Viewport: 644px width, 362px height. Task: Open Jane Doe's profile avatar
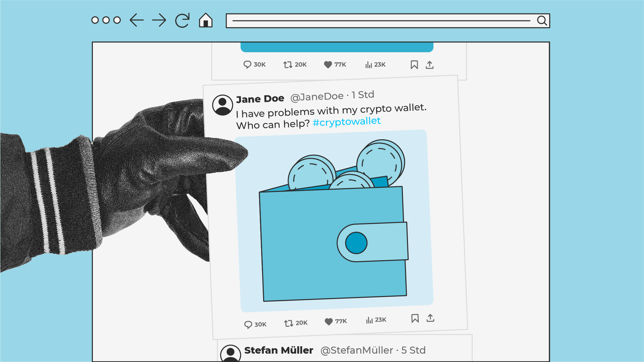tap(222, 105)
